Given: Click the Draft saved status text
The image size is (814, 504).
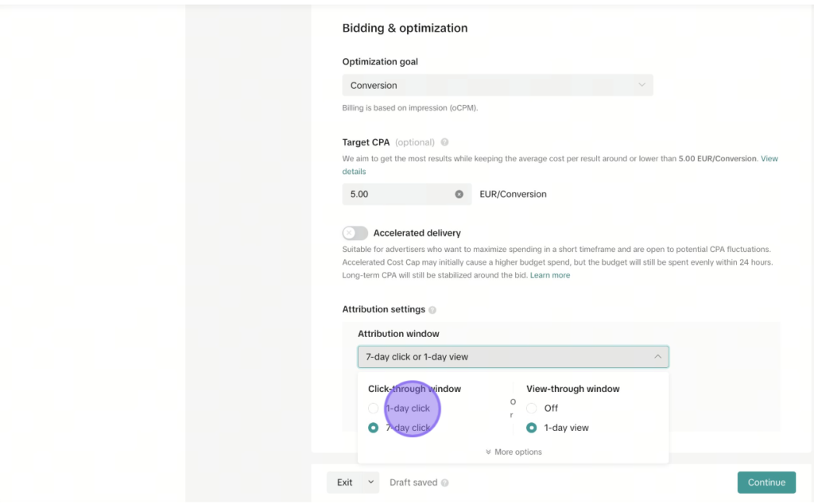Looking at the screenshot, I should point(413,483).
